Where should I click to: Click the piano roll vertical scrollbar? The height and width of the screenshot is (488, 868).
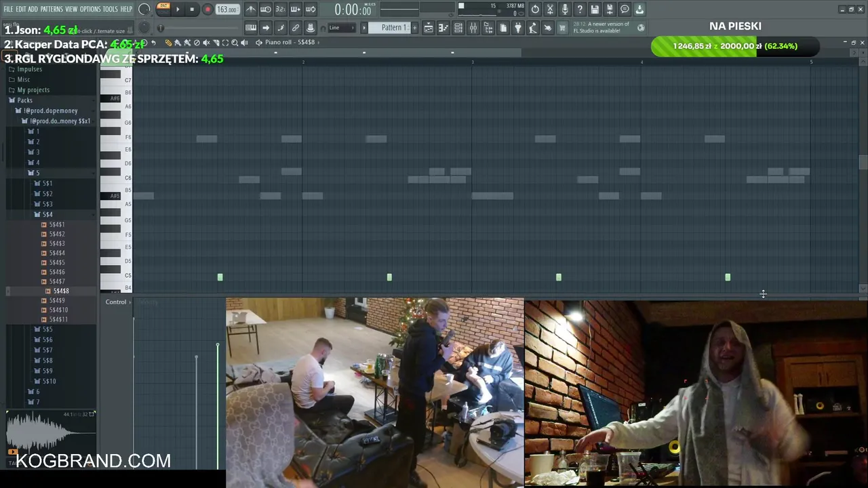[863, 162]
